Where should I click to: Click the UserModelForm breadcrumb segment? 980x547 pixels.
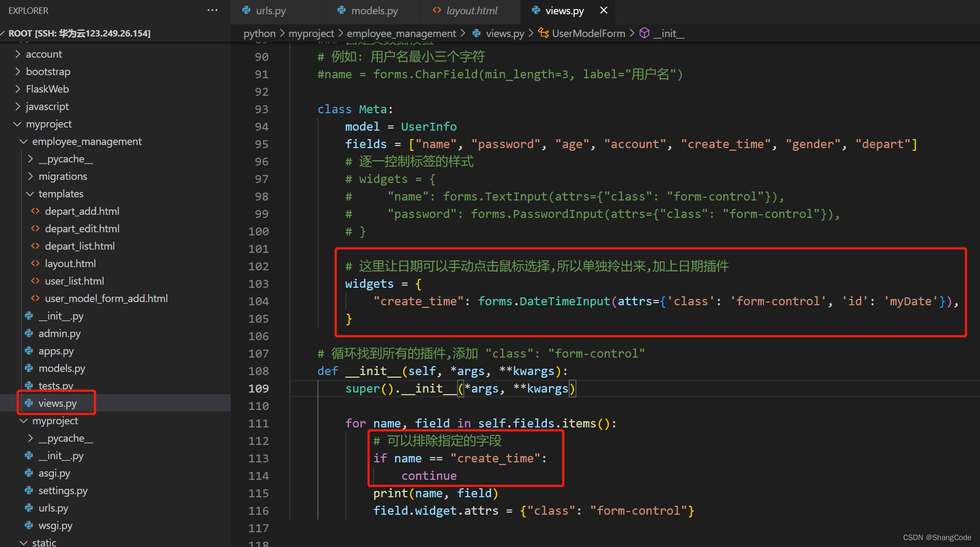tap(588, 33)
